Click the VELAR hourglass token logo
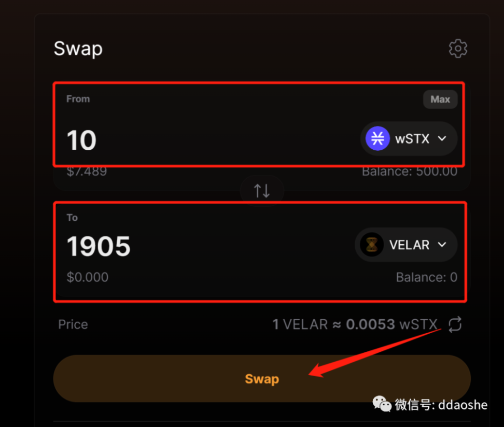Viewport: 504px width, 427px height. [x=372, y=245]
